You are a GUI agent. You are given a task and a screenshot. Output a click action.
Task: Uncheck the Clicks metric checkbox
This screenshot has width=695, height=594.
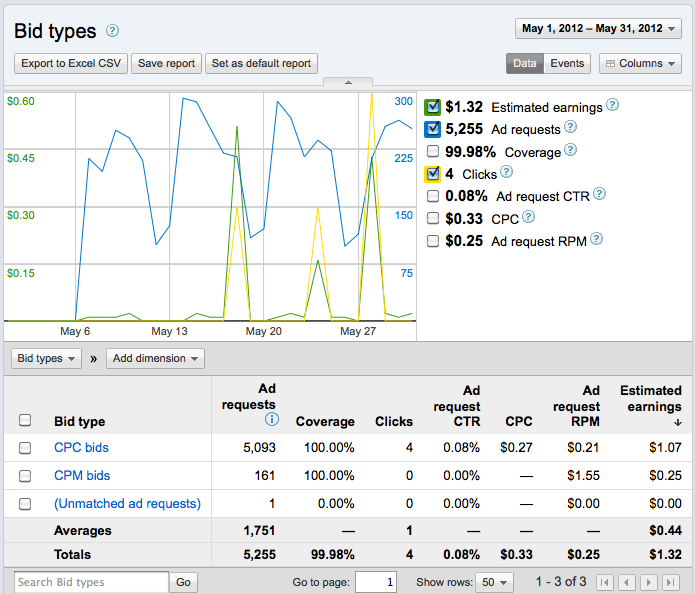[433, 174]
